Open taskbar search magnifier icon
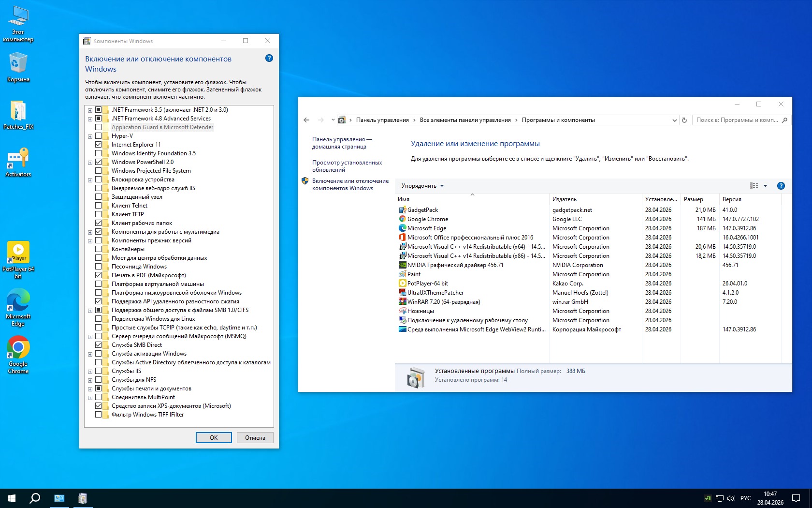 pos(35,498)
